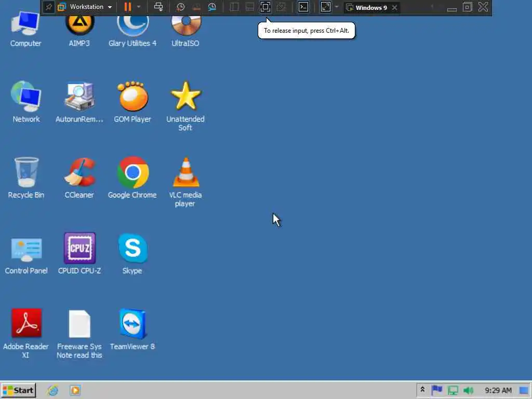Click the Action Center flag tray icon
The width and height of the screenshot is (532, 399).
437,390
